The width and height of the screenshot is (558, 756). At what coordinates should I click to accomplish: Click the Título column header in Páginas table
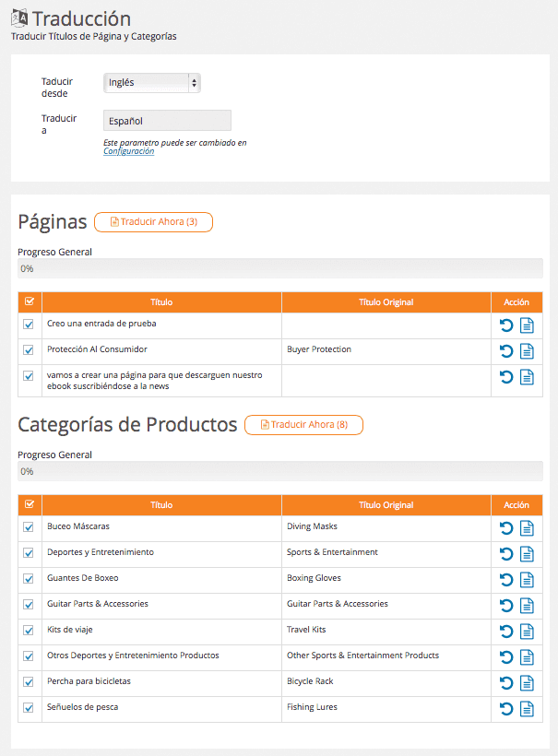coord(161,302)
